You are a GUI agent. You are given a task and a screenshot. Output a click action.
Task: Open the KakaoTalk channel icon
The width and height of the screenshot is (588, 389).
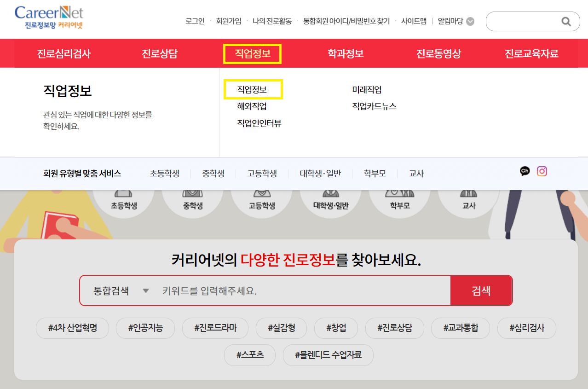point(525,171)
